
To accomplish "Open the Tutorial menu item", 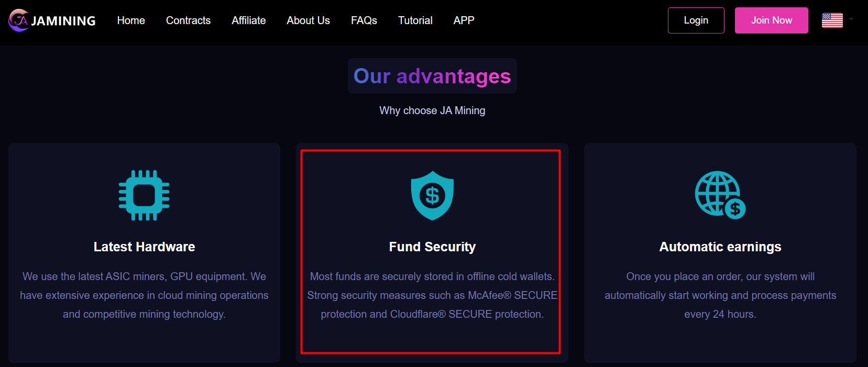I will (x=415, y=20).
